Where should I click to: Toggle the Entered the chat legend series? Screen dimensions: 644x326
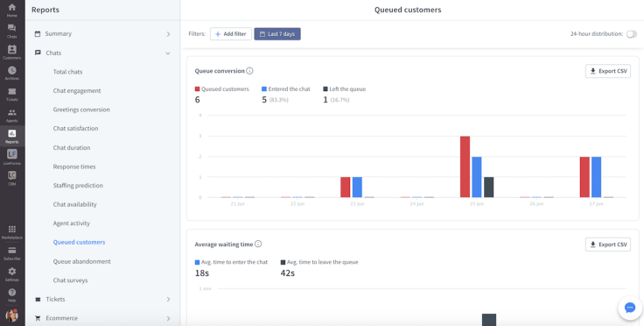coord(286,89)
